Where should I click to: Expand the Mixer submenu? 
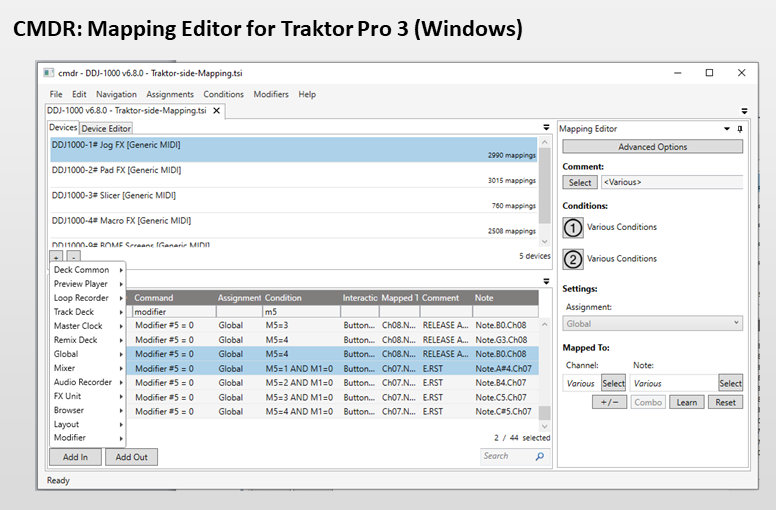[x=88, y=368]
